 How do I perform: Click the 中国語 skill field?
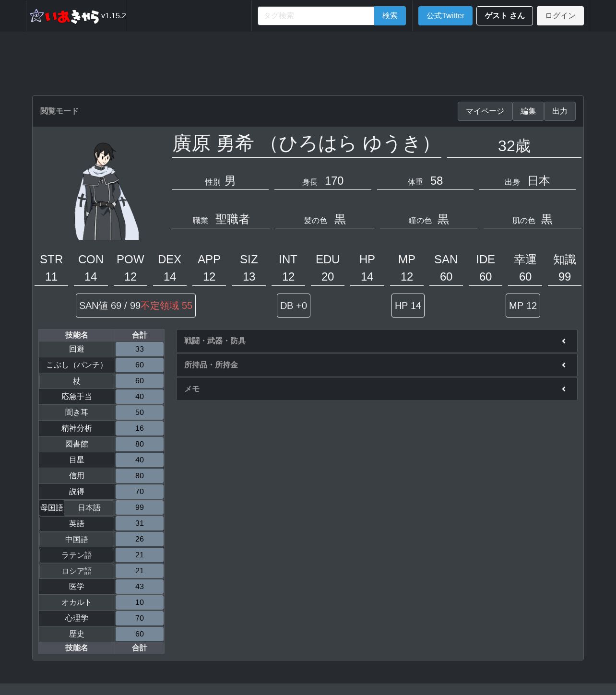77,539
